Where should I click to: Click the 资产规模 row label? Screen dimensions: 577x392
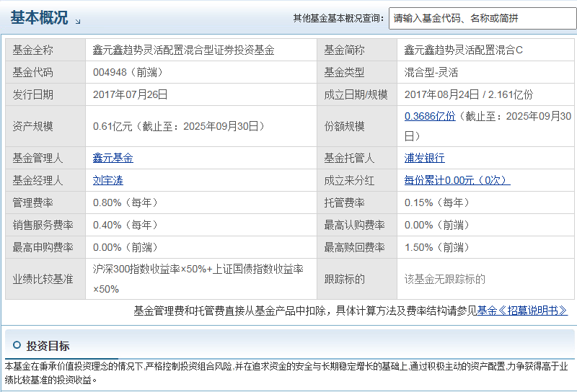click(x=32, y=127)
